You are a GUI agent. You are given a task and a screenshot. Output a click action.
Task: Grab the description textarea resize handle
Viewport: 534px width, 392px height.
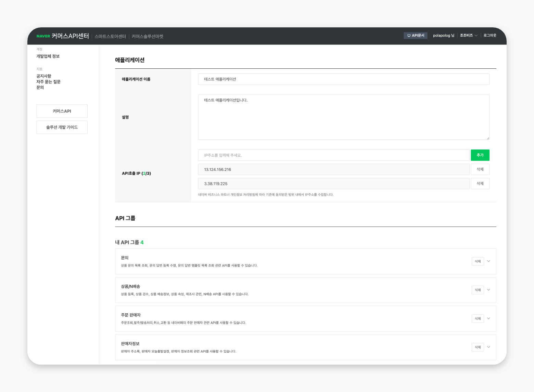[x=488, y=138]
